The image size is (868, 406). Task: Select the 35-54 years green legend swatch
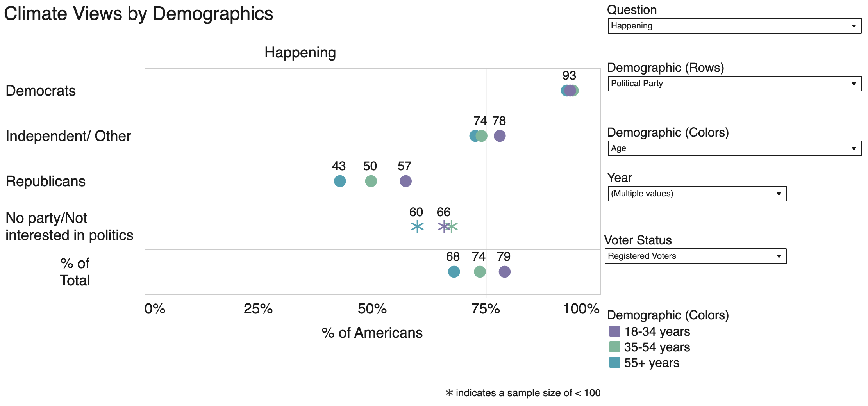(x=615, y=347)
